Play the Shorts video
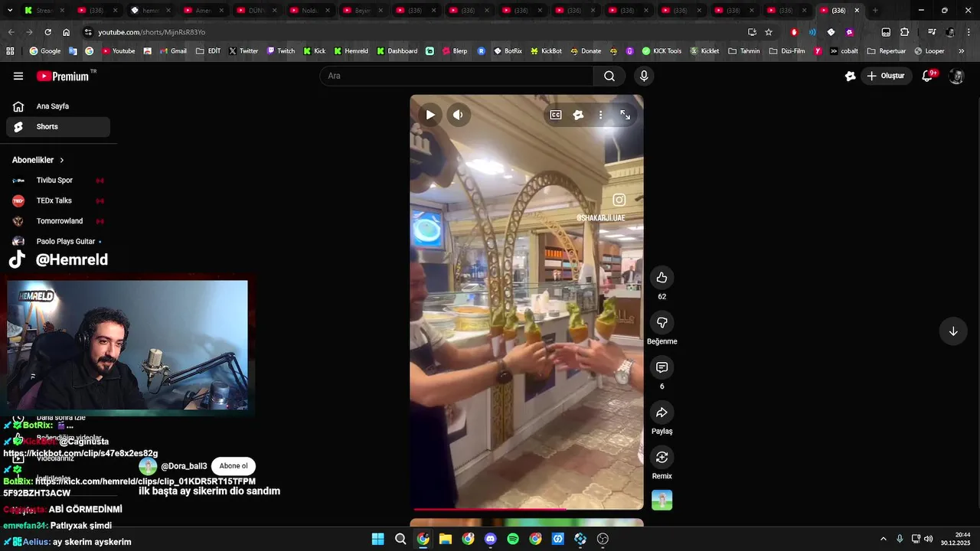Image resolution: width=980 pixels, height=551 pixels. pos(430,115)
